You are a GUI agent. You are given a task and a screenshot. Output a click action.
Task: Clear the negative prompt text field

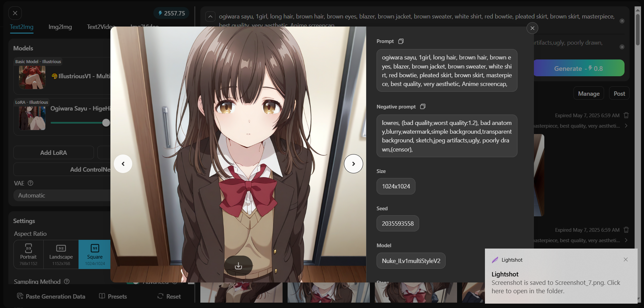pyautogui.click(x=622, y=47)
